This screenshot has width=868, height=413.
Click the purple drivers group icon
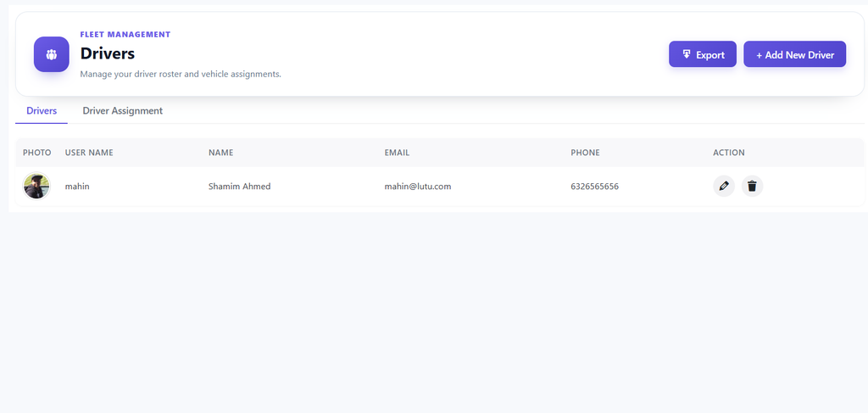coord(52,54)
